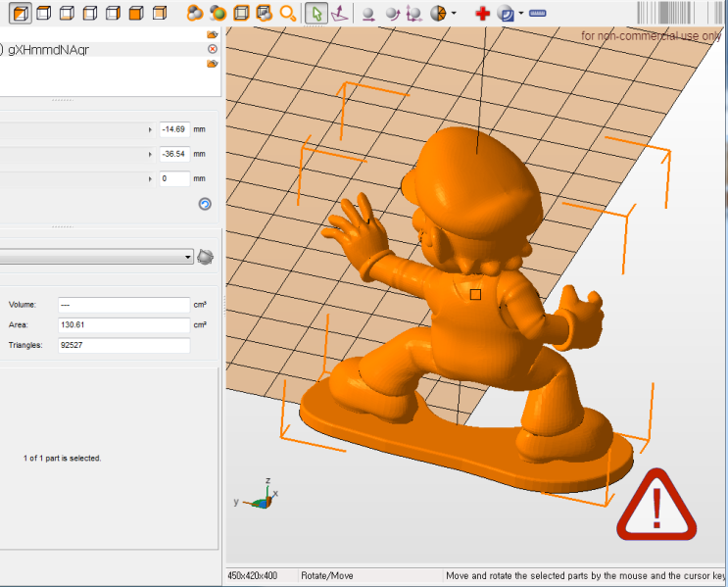Screen dimensions: 728x587
Task: Open the scale parts tool
Action: (x=414, y=14)
